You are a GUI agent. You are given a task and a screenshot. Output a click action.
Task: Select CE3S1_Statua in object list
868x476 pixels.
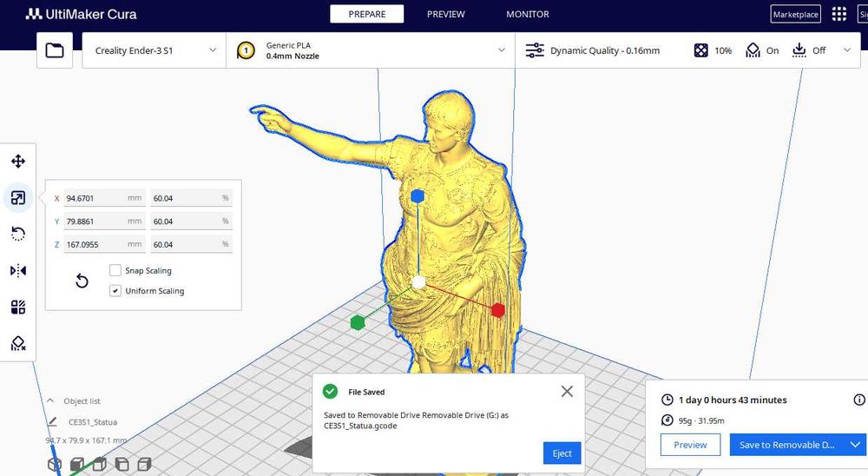tap(93, 421)
